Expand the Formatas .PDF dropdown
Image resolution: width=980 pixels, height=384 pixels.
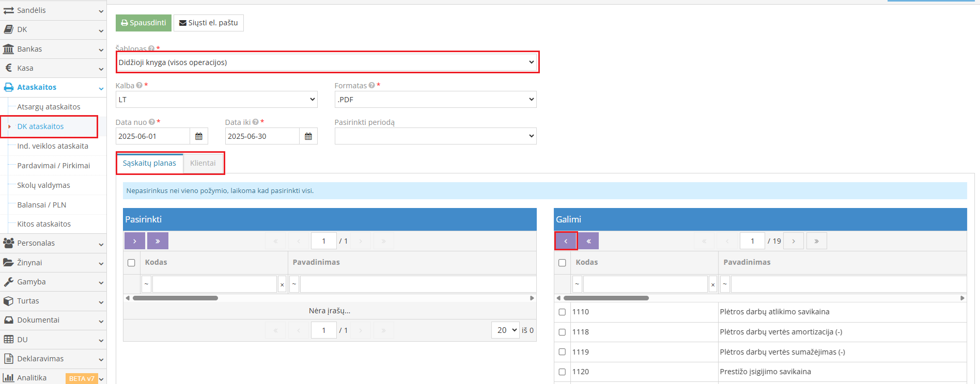click(435, 100)
